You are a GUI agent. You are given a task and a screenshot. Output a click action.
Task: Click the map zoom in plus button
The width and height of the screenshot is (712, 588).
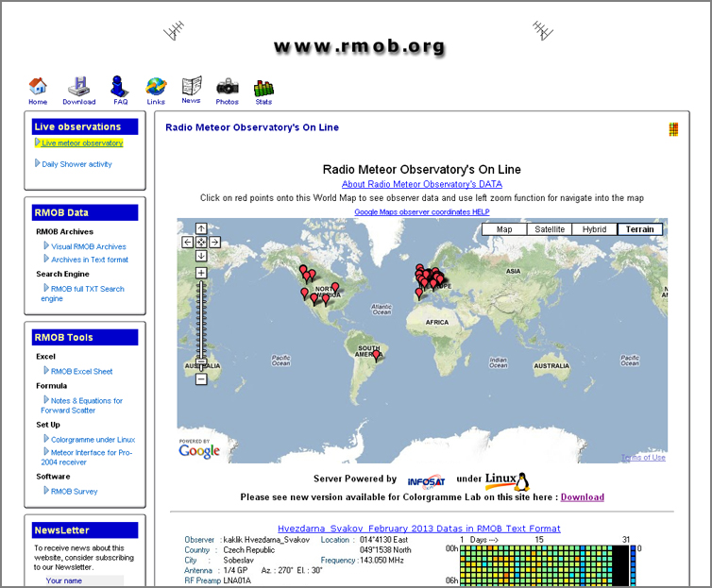point(201,273)
